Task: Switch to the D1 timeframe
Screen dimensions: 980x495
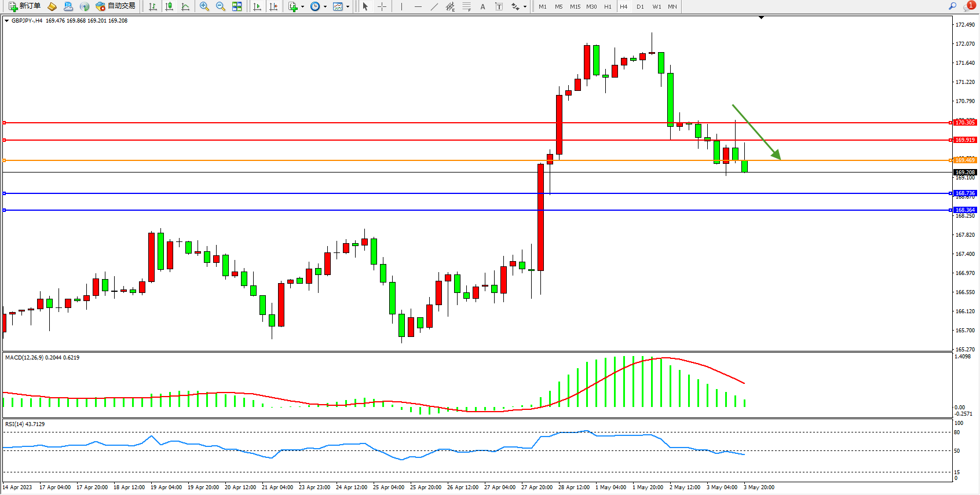Action: [x=640, y=7]
